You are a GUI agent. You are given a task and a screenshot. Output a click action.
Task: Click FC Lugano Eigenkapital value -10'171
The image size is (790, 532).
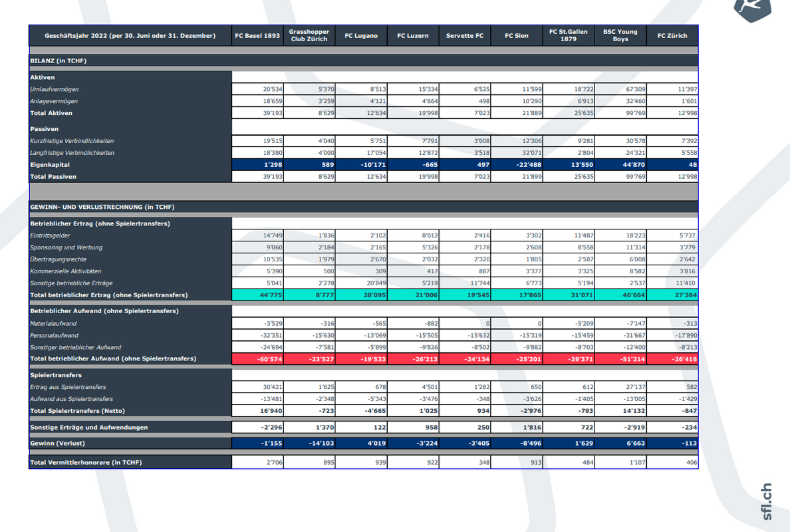[x=361, y=165]
